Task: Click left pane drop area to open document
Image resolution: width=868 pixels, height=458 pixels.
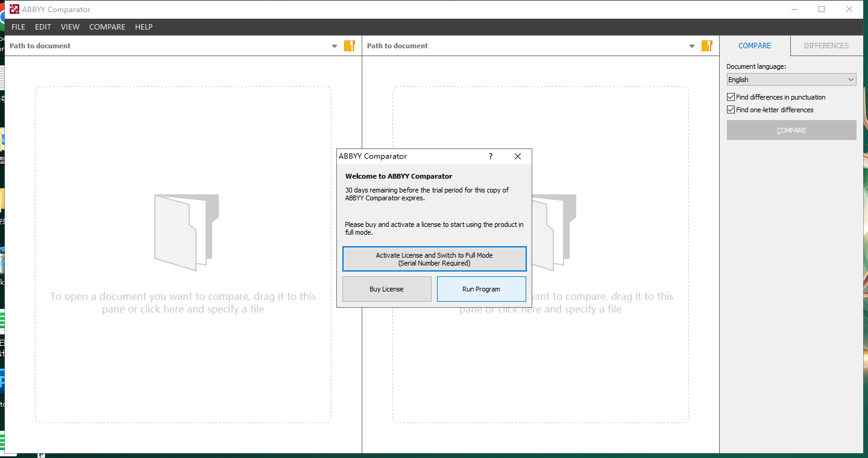Action: (x=183, y=255)
